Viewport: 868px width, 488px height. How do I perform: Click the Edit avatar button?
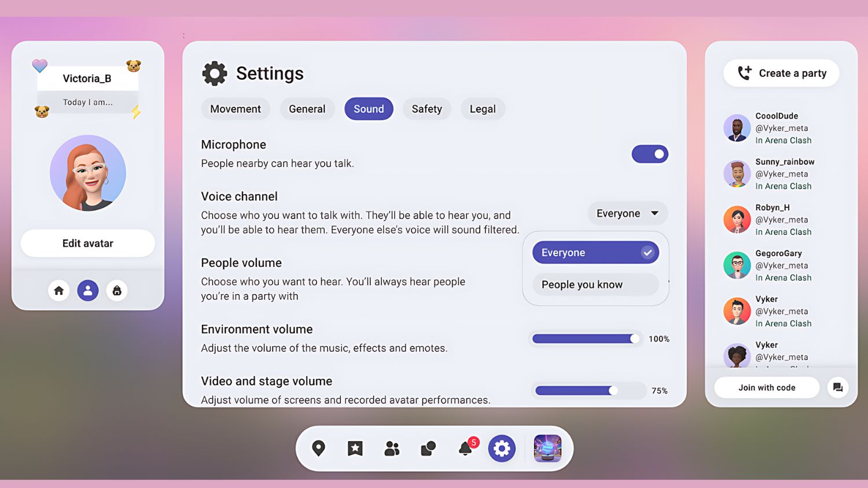88,243
